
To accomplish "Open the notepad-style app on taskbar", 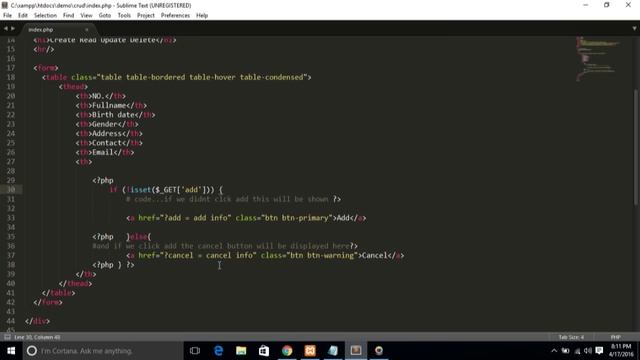I will 333,351.
